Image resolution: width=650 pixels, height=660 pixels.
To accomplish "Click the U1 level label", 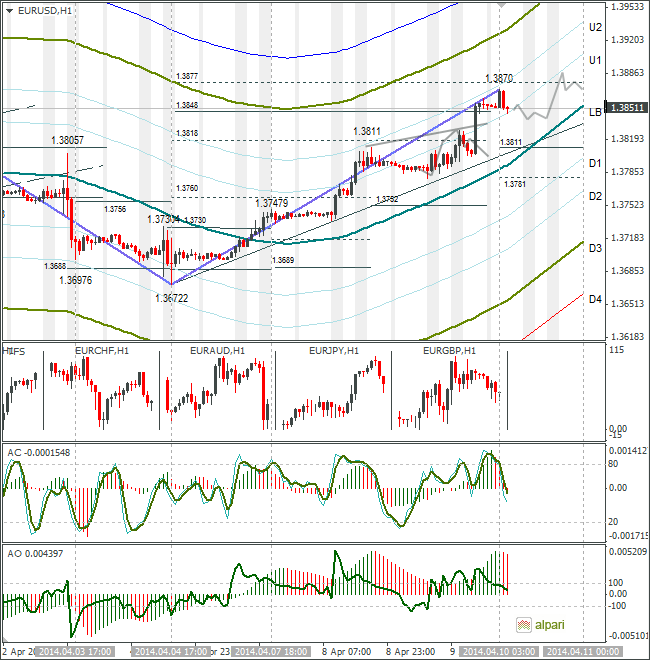I will [595, 60].
